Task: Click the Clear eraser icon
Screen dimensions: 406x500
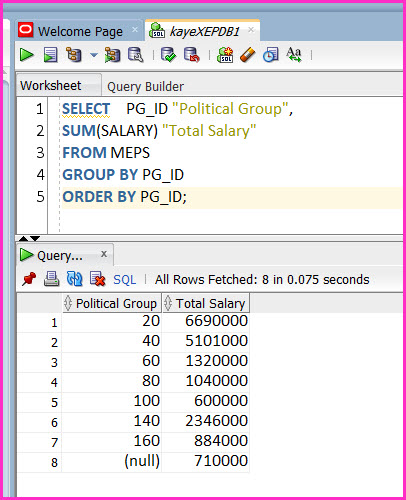Action: 247,55
